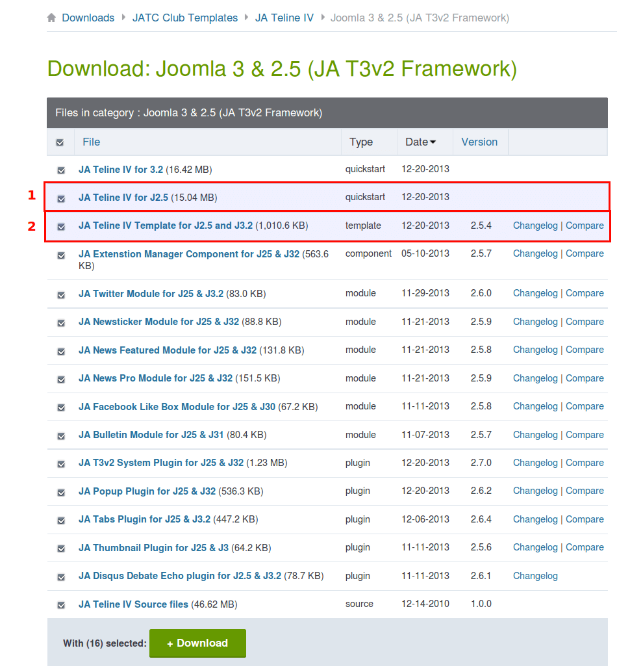Compare versions of JA Tabs Plugin
The height and width of the screenshot is (672, 617).
(x=585, y=519)
